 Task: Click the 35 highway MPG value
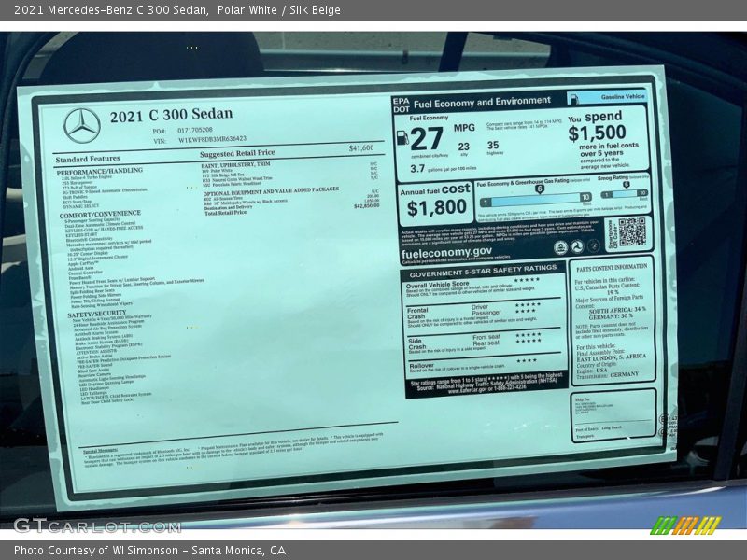493,146
